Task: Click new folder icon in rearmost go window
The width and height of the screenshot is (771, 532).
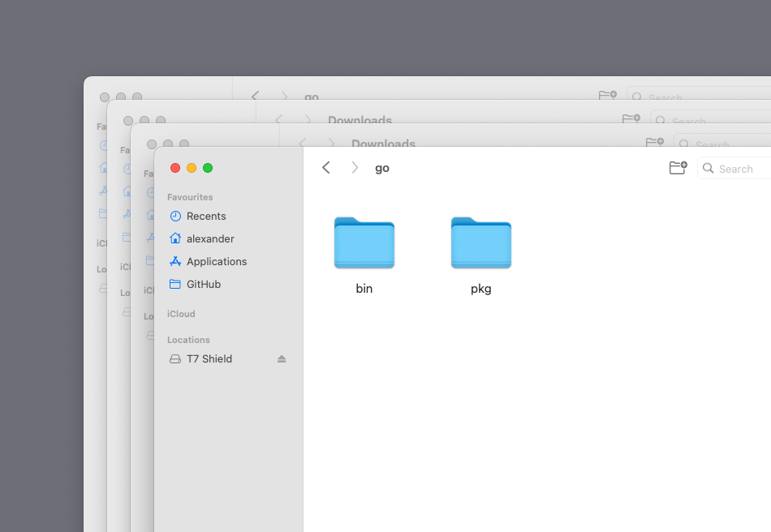Action: [x=607, y=94]
